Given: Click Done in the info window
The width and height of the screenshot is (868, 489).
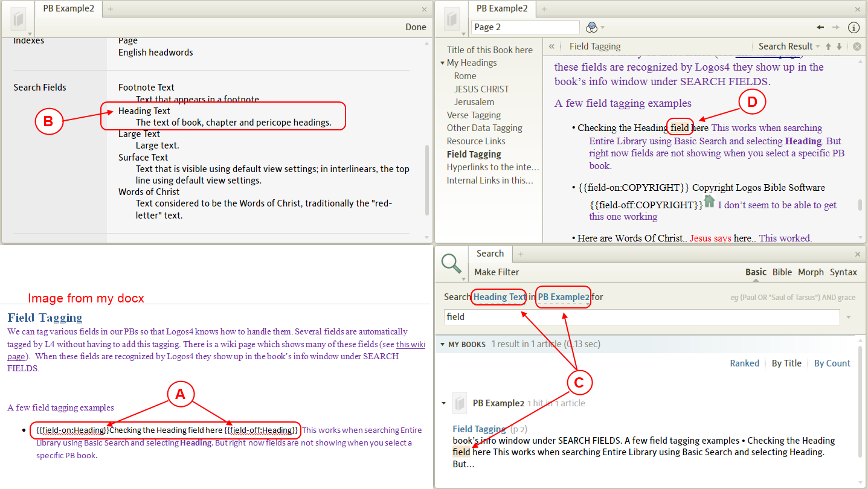Looking at the screenshot, I should click(x=416, y=27).
